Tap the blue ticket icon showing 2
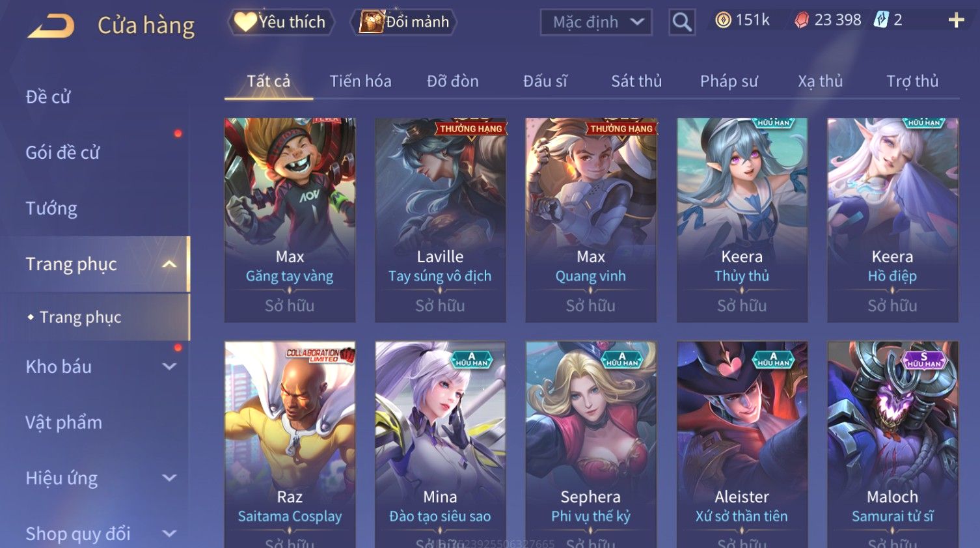 tap(881, 20)
